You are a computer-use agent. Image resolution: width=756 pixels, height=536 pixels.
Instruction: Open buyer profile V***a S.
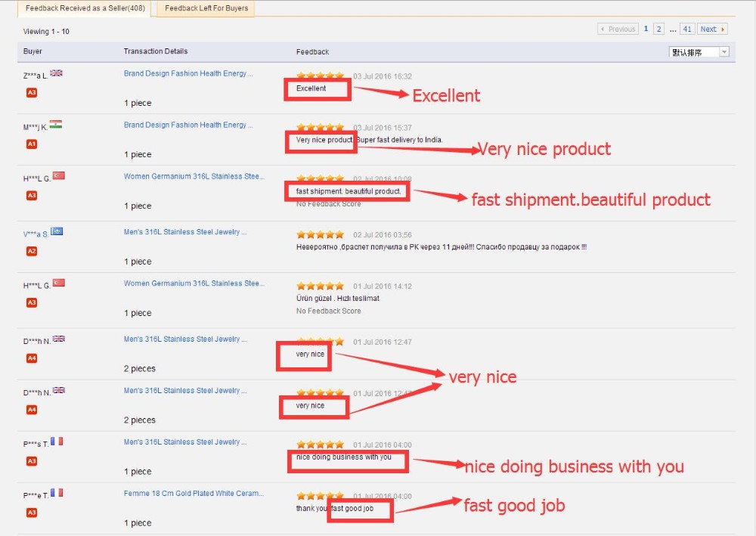pyautogui.click(x=35, y=234)
